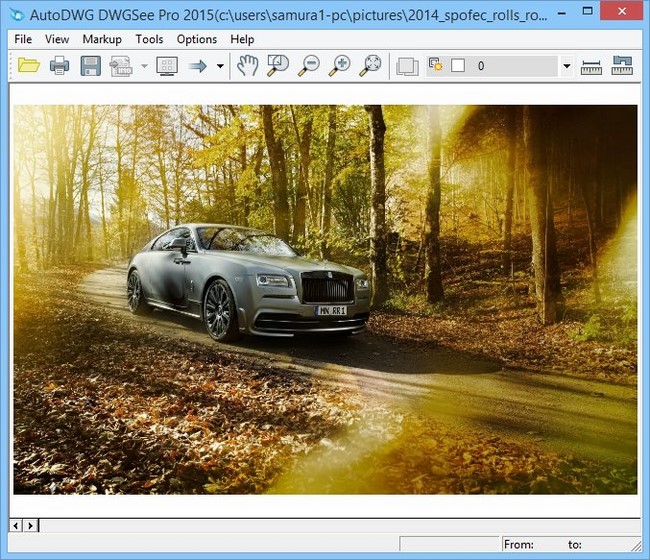This screenshot has width=650, height=560.
Task: Click the scroll right arrow at bottom left
Action: (x=31, y=525)
